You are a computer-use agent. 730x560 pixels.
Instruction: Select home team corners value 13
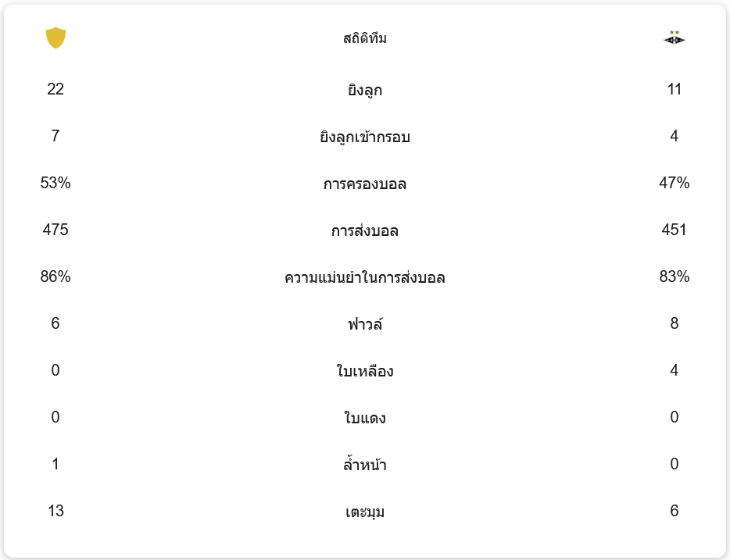click(55, 511)
